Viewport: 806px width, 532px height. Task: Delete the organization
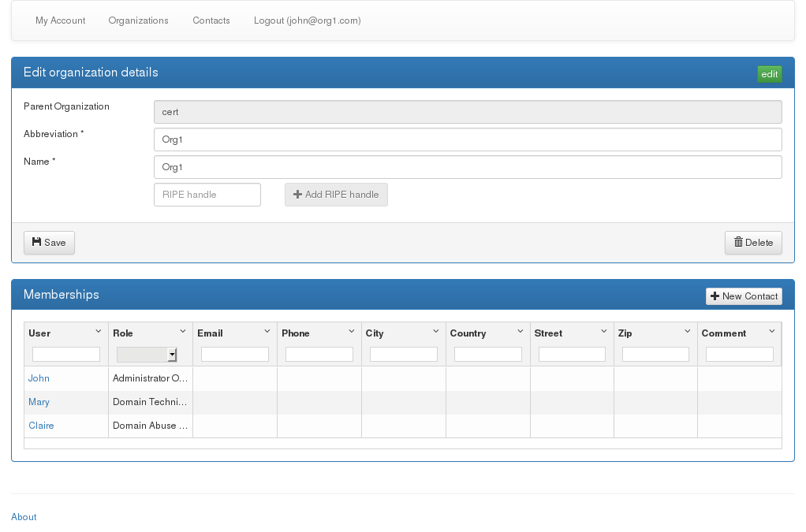(754, 243)
